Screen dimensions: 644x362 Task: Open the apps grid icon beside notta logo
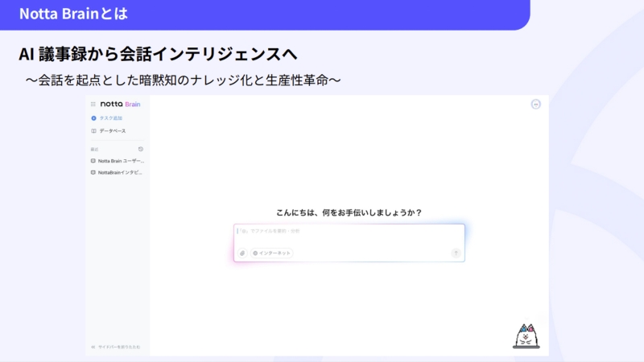[x=93, y=104]
